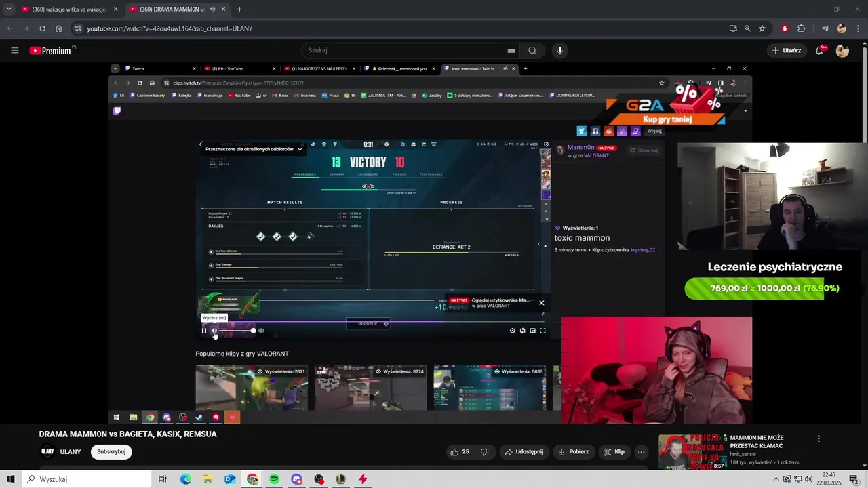Image resolution: width=868 pixels, height=488 pixels.
Task: Adjust the Twitch clip volume slider
Action: pos(237,331)
